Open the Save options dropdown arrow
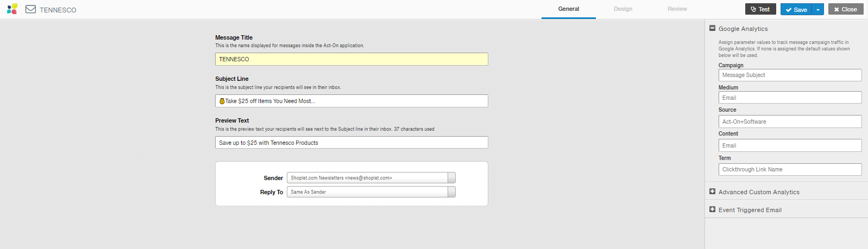868x249 pixels. [818, 9]
